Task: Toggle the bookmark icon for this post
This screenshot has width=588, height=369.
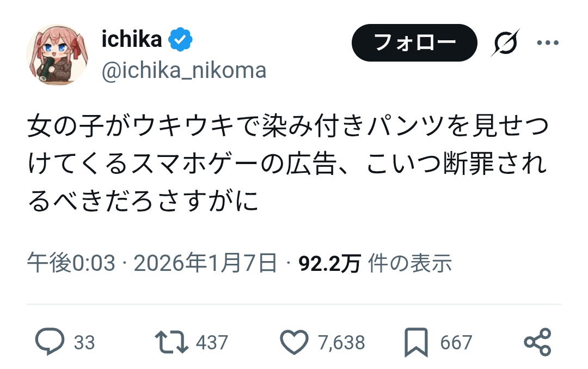Action: (416, 342)
